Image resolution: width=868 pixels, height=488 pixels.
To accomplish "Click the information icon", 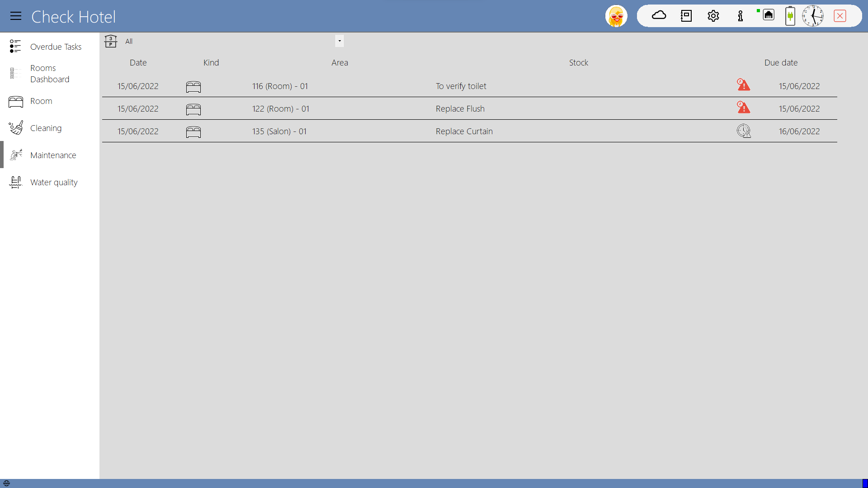I will point(740,16).
